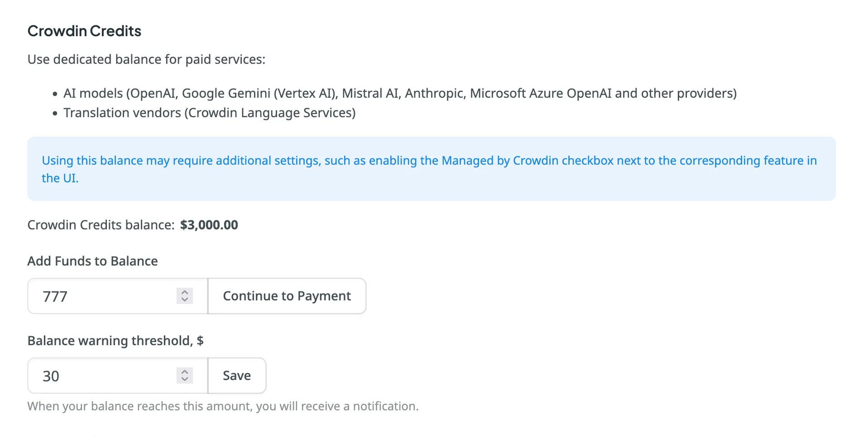Click the Balance warning threshold label
This screenshot has height=437, width=868.
115,341
